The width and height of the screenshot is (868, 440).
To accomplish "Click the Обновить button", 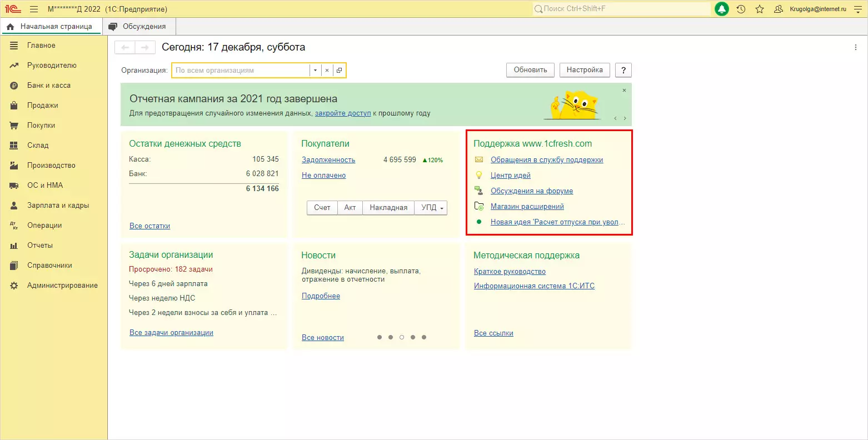I will pyautogui.click(x=530, y=70).
